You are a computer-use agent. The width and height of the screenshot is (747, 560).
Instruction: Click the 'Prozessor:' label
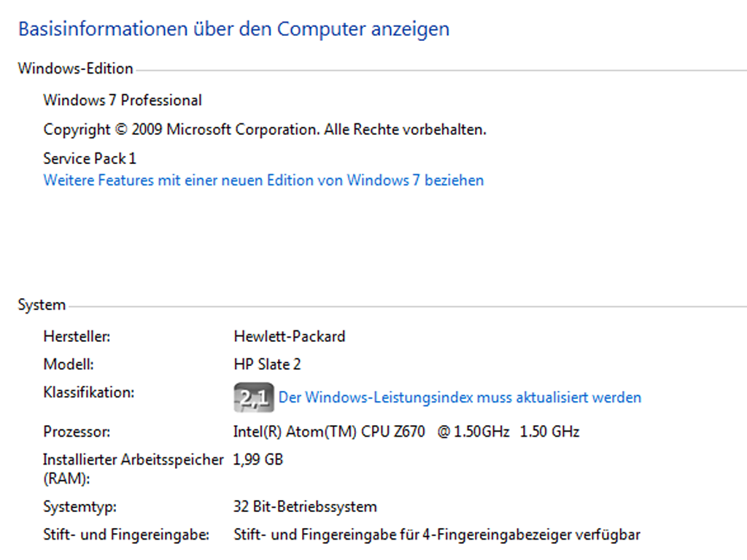[77, 432]
